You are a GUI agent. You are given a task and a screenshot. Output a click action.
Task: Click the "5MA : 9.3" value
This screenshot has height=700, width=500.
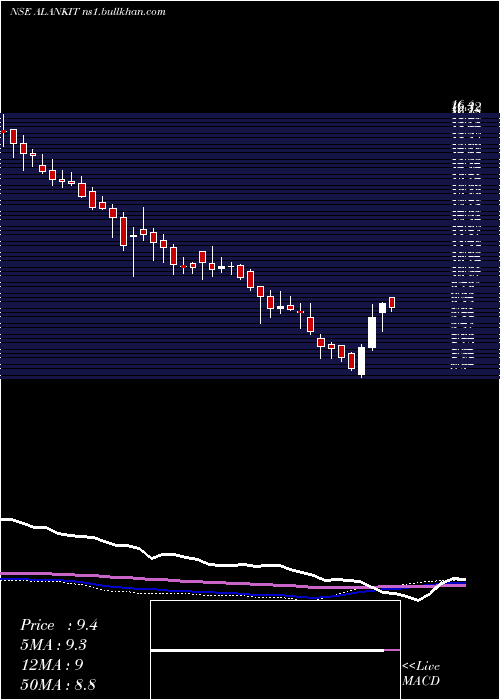pos(53,645)
